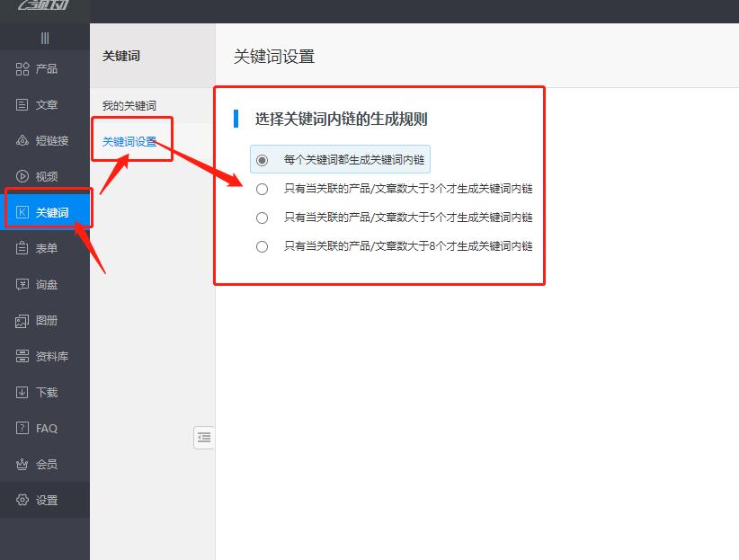739x560 pixels.
Task: Collapse the sidebar using top ||| handle
Action: [45, 38]
